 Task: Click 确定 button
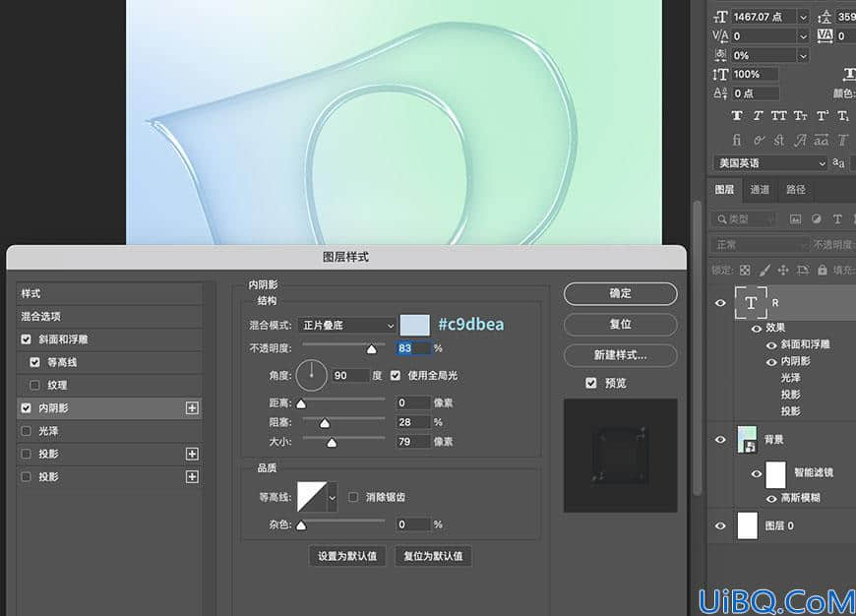[x=620, y=293]
